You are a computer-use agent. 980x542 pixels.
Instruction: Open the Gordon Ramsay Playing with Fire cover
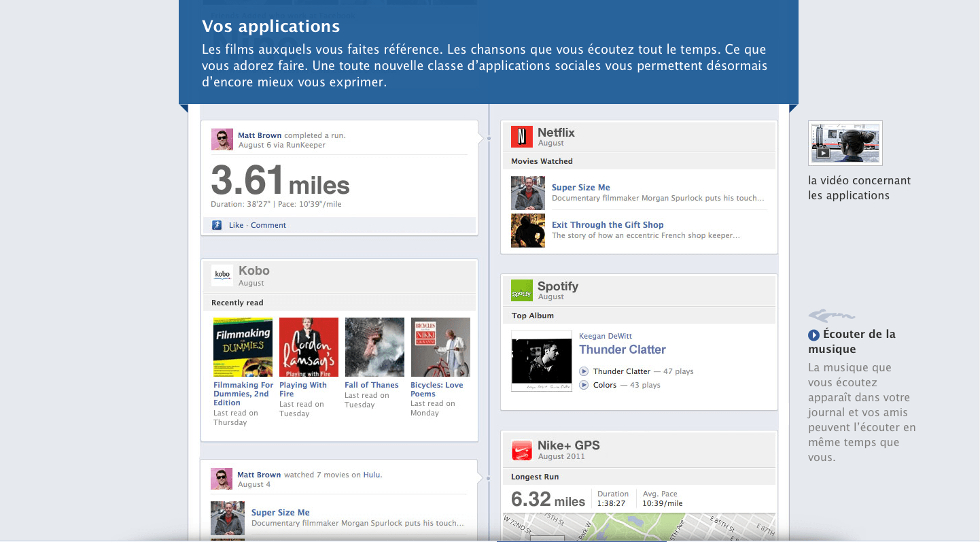[x=309, y=347]
